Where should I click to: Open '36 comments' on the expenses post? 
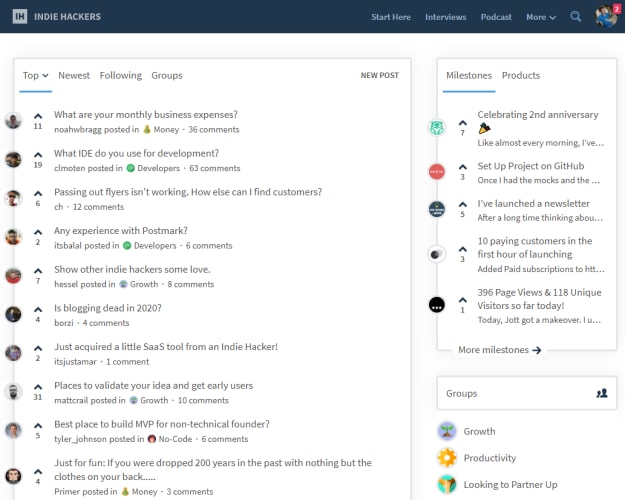214,130
